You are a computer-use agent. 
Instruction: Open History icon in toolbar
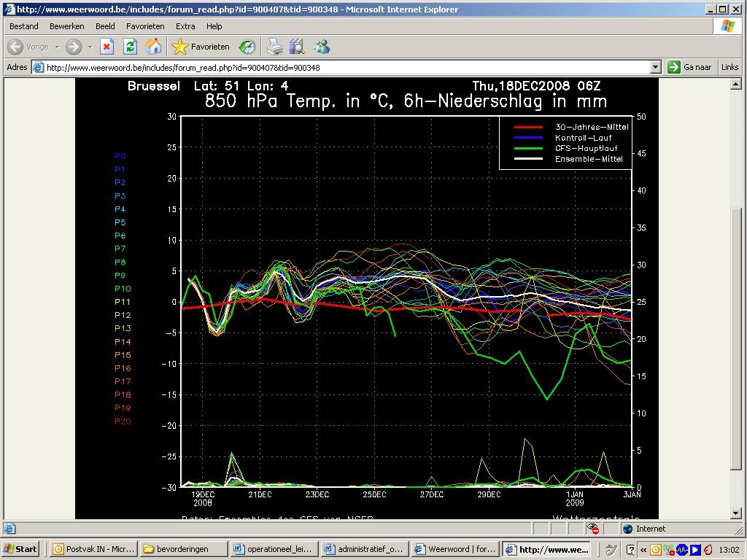coord(247,47)
